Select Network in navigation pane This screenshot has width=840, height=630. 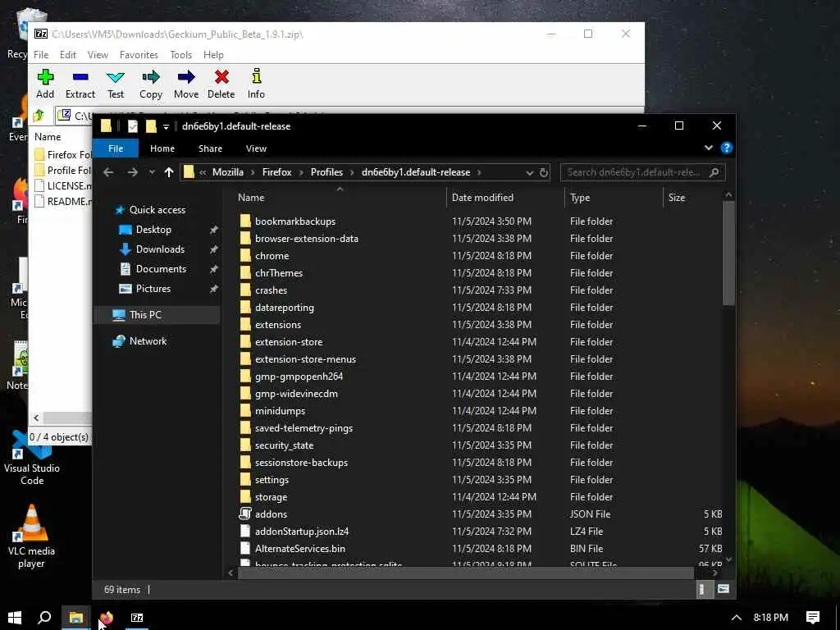(x=148, y=341)
